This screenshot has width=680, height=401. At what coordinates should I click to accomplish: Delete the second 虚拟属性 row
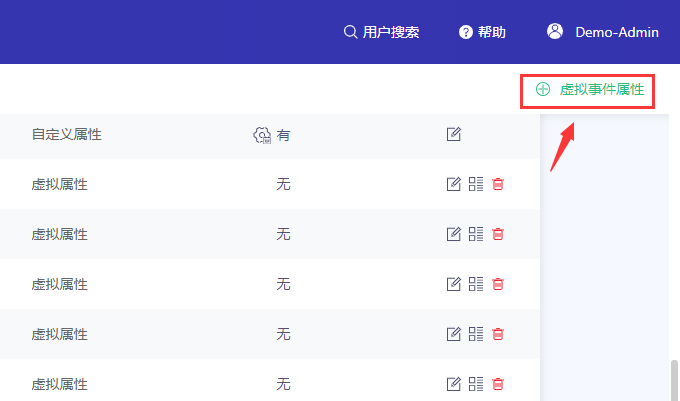[x=498, y=234]
